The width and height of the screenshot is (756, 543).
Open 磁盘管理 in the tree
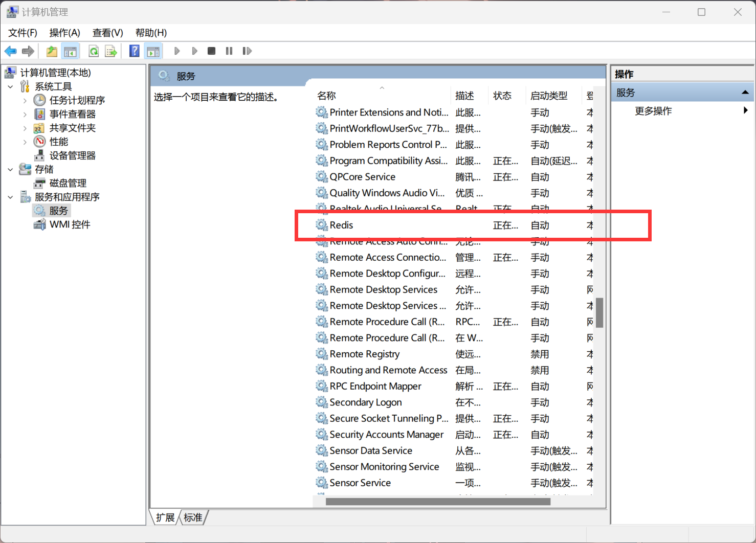click(68, 183)
